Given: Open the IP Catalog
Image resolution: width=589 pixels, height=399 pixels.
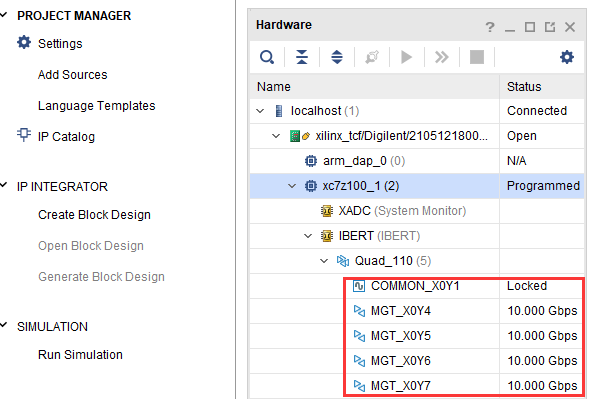Looking at the screenshot, I should pyautogui.click(x=66, y=137).
